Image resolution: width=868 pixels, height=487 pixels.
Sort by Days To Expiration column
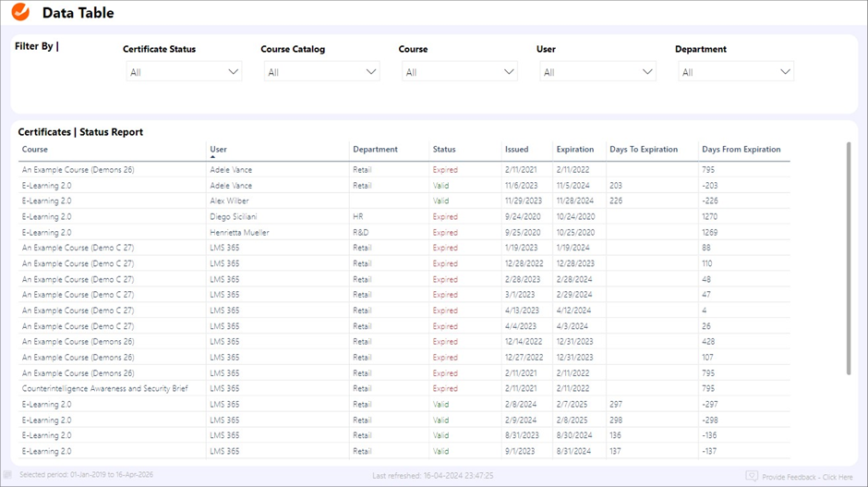[x=644, y=149]
